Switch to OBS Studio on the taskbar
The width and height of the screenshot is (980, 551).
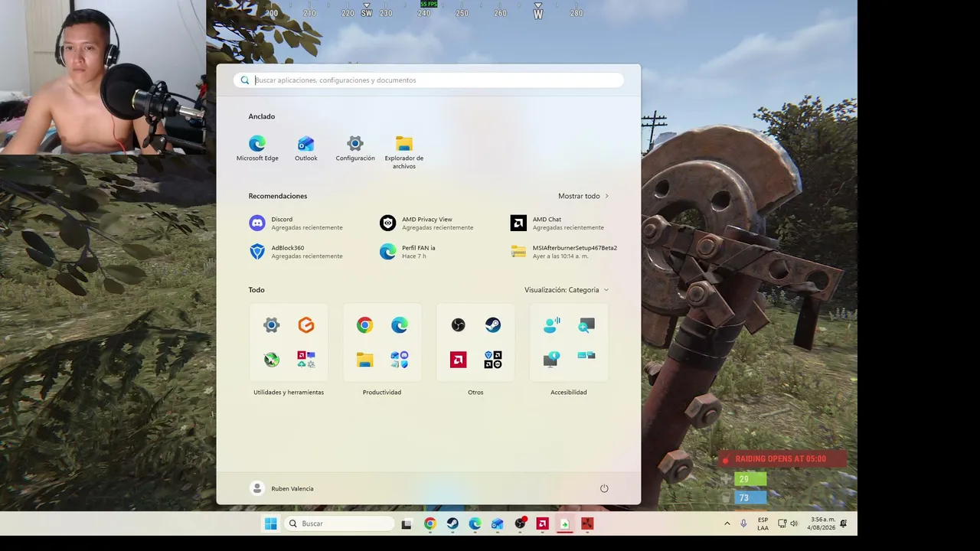click(x=521, y=523)
